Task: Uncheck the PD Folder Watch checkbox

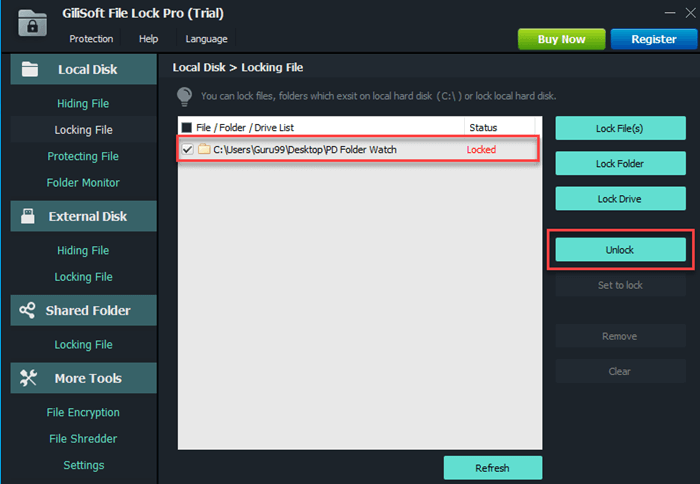Action: pos(187,150)
